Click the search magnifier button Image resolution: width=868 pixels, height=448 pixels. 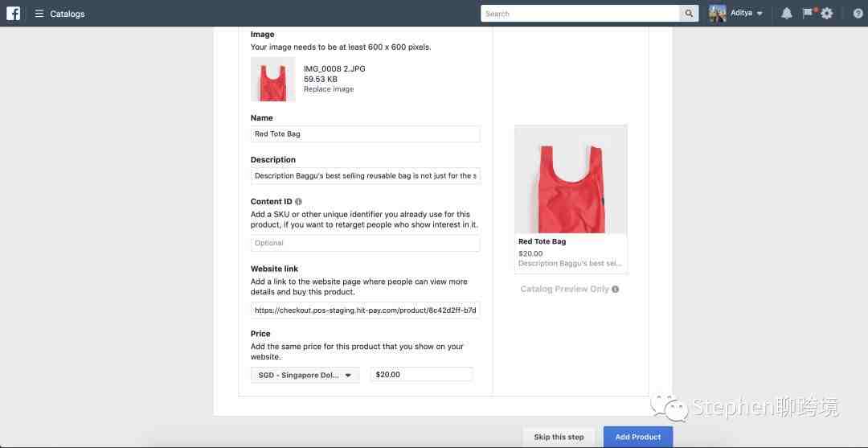689,14
